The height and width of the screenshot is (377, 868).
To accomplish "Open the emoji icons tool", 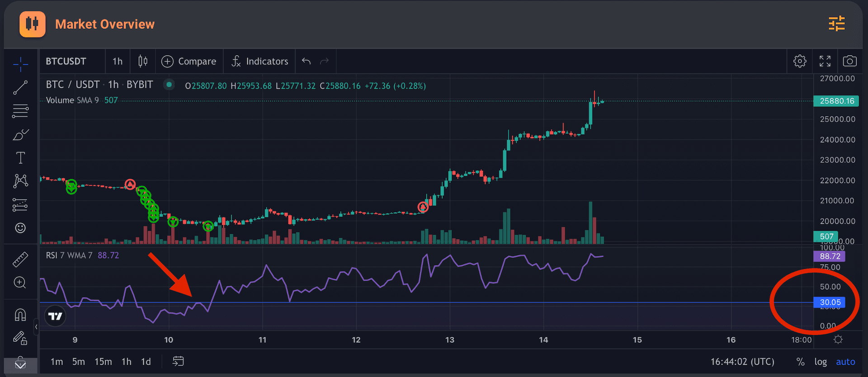I will click(x=20, y=228).
